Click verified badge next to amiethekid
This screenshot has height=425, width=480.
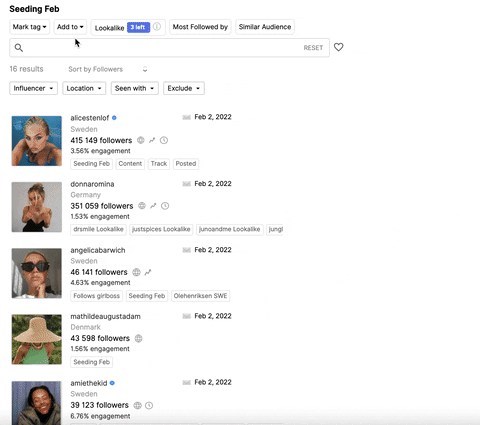(112, 383)
